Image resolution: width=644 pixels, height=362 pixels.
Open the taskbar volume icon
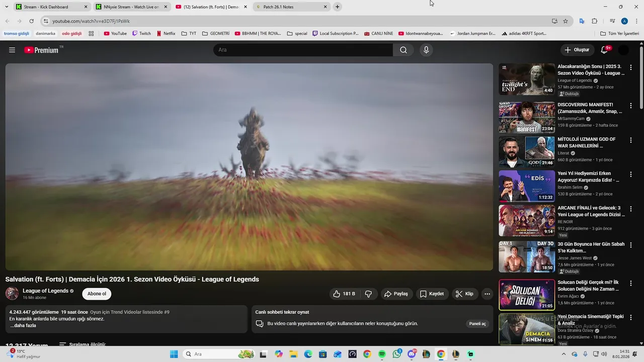coord(604,354)
